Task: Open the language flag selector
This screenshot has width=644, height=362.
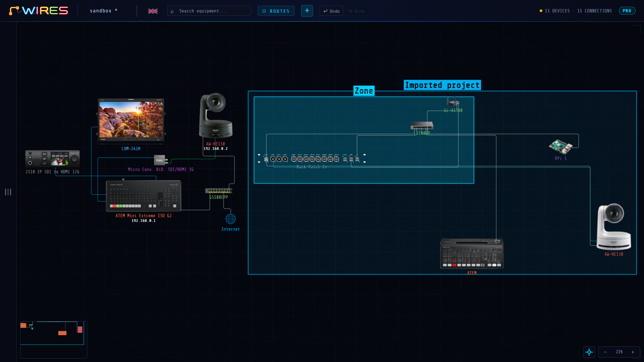Action: coord(153,11)
